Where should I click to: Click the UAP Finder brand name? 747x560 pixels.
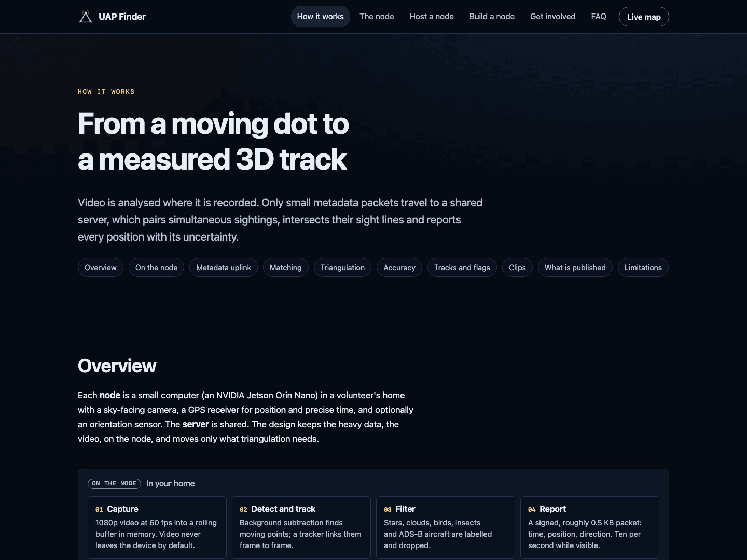click(x=122, y=17)
